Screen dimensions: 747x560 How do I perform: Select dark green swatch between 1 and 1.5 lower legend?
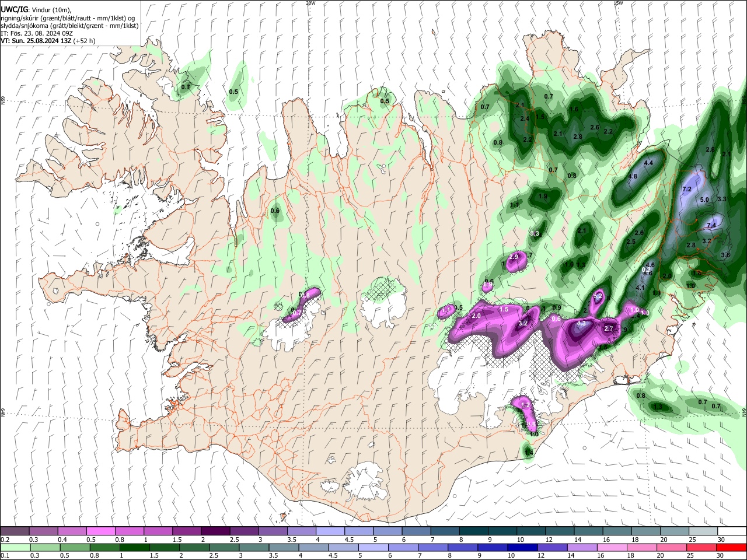coord(135,547)
